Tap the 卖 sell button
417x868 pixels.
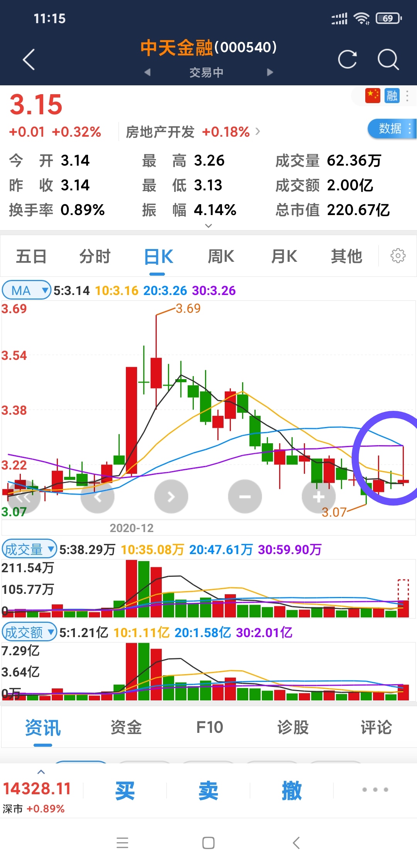[x=208, y=790]
